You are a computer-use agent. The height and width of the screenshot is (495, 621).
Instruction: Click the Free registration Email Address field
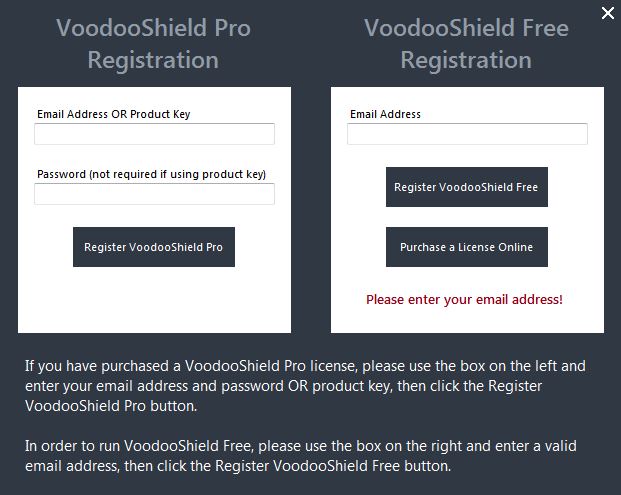[467, 134]
